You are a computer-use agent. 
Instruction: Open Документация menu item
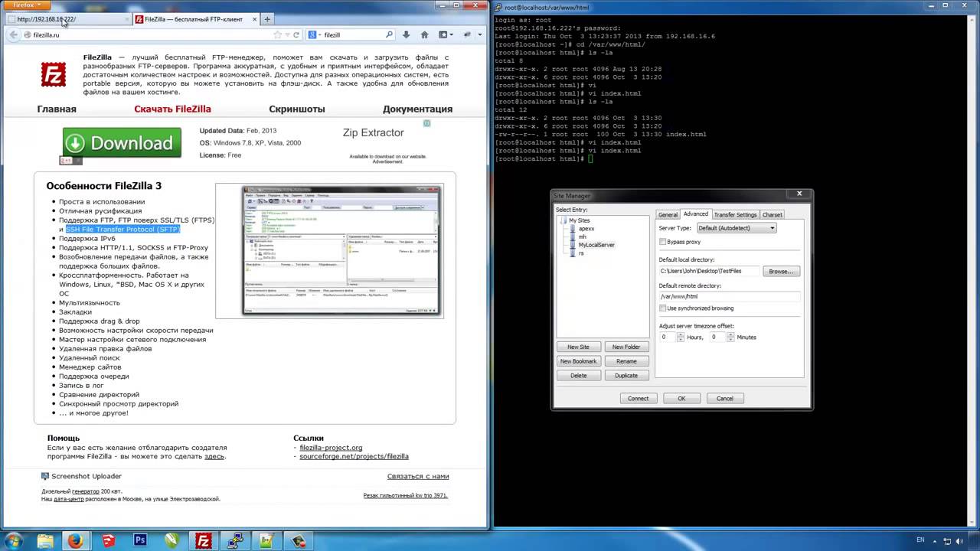417,109
